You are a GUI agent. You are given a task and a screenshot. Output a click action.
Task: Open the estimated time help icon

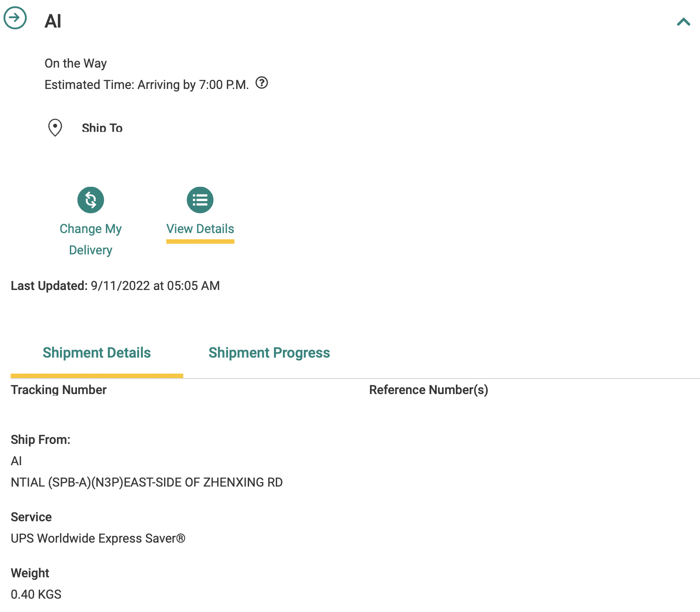tap(261, 83)
